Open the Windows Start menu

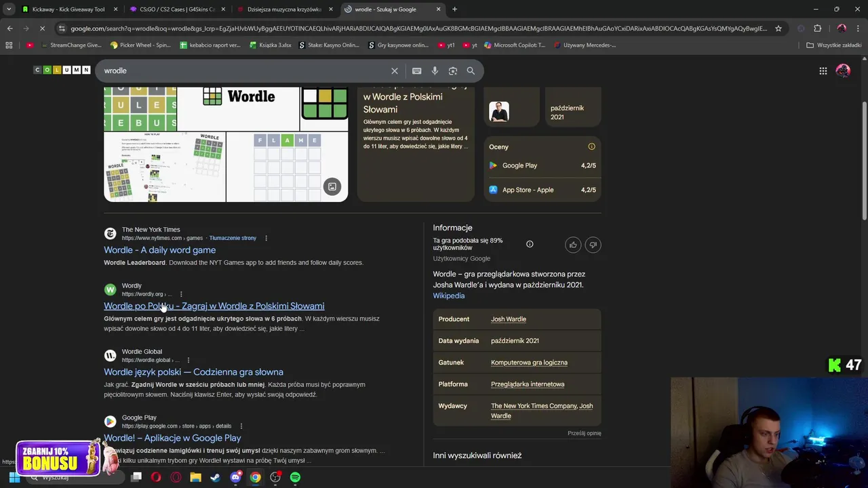(14, 477)
